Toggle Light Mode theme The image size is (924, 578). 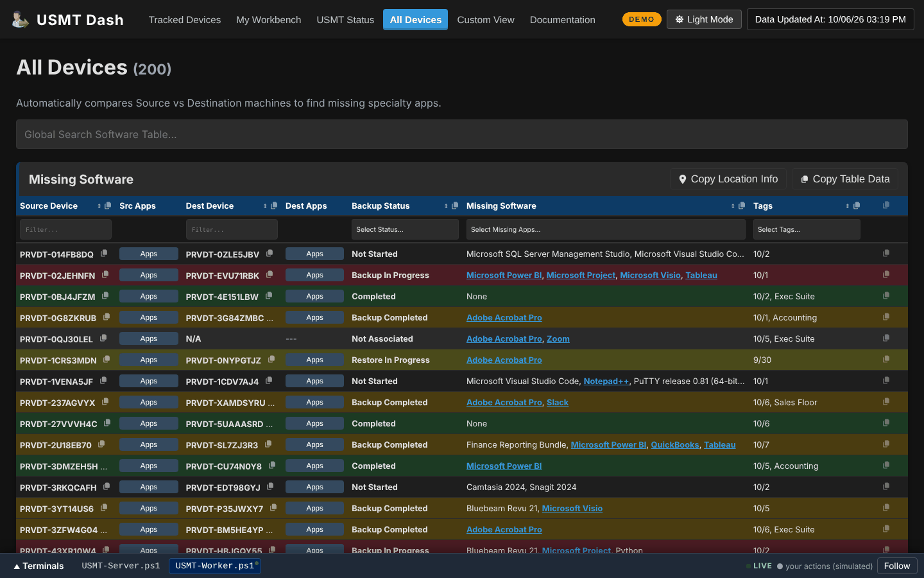click(x=704, y=19)
